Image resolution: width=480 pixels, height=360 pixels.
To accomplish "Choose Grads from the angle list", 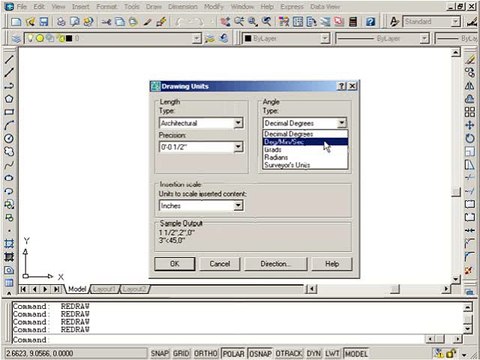I will 305,150.
